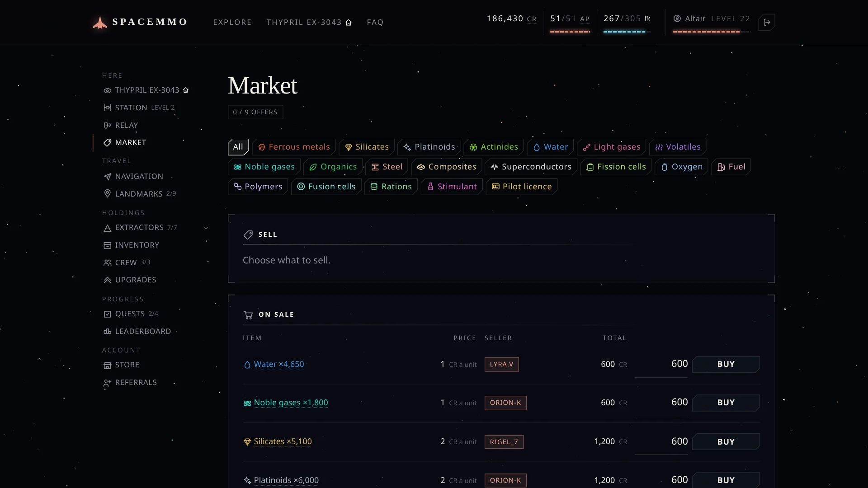The width and height of the screenshot is (868, 488).
Task: Buy the Noble gases ×1,800 offer
Action: coord(726,403)
